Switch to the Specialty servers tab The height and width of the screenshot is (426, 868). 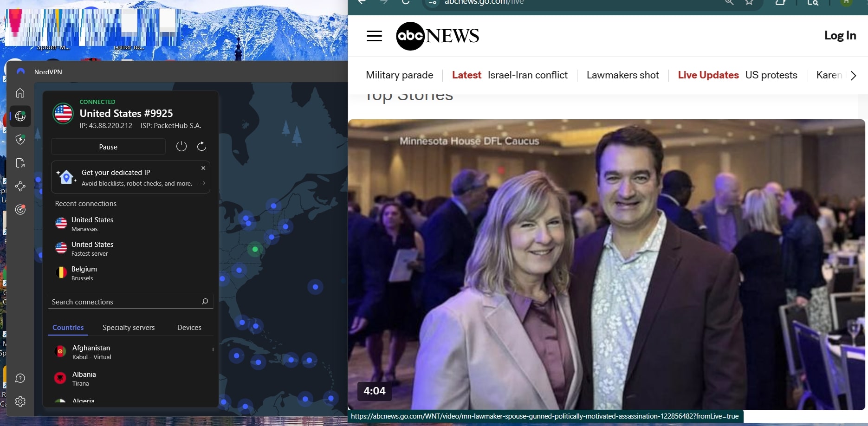[129, 328]
